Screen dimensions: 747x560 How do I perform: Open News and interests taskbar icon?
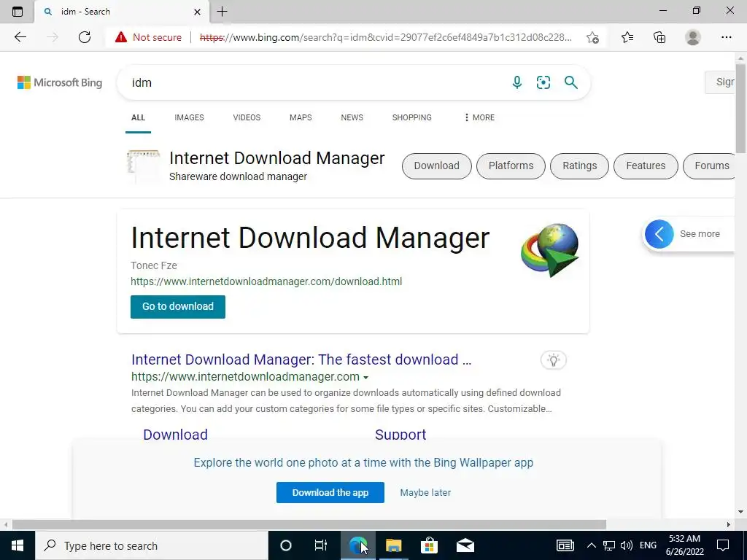pos(565,545)
